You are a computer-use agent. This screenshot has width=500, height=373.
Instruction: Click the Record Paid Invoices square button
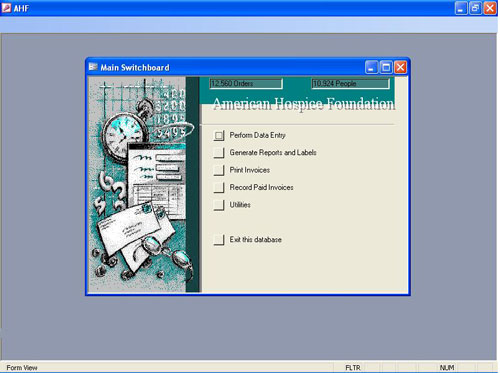click(219, 187)
